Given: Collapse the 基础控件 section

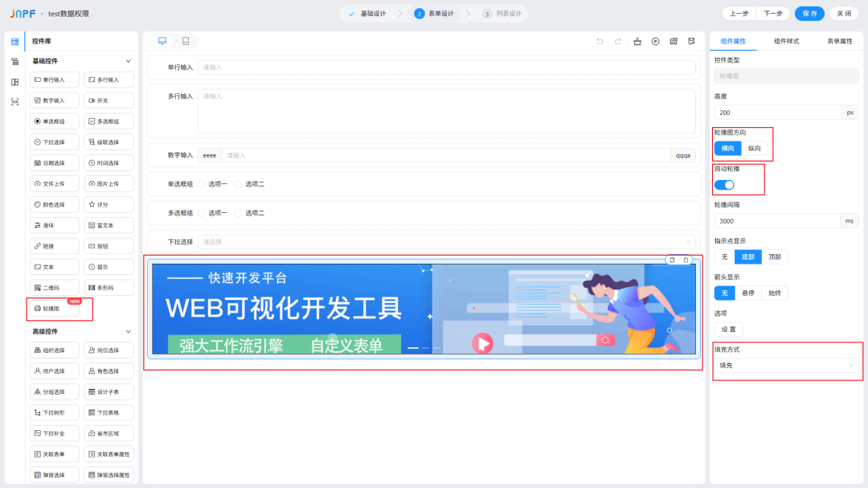Looking at the screenshot, I should pos(129,61).
